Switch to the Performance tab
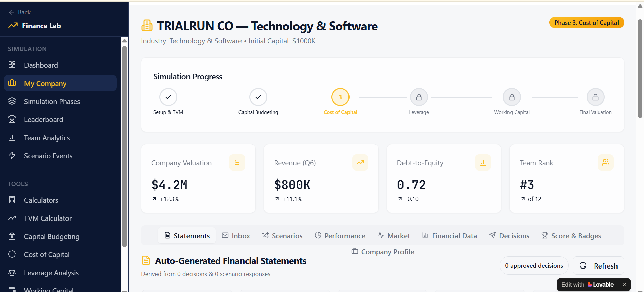 coord(340,236)
